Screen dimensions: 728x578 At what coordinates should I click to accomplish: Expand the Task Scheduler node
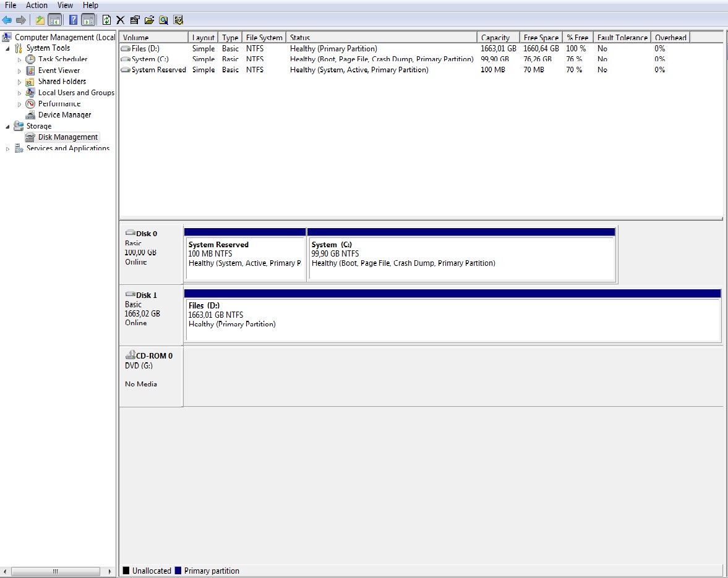point(19,59)
